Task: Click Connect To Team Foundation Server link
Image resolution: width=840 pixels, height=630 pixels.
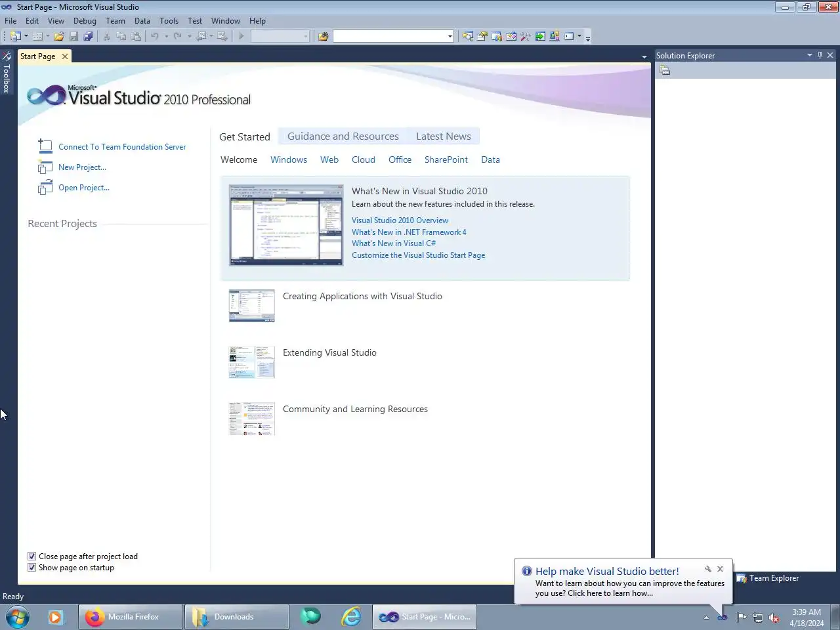Action: pyautogui.click(x=122, y=147)
